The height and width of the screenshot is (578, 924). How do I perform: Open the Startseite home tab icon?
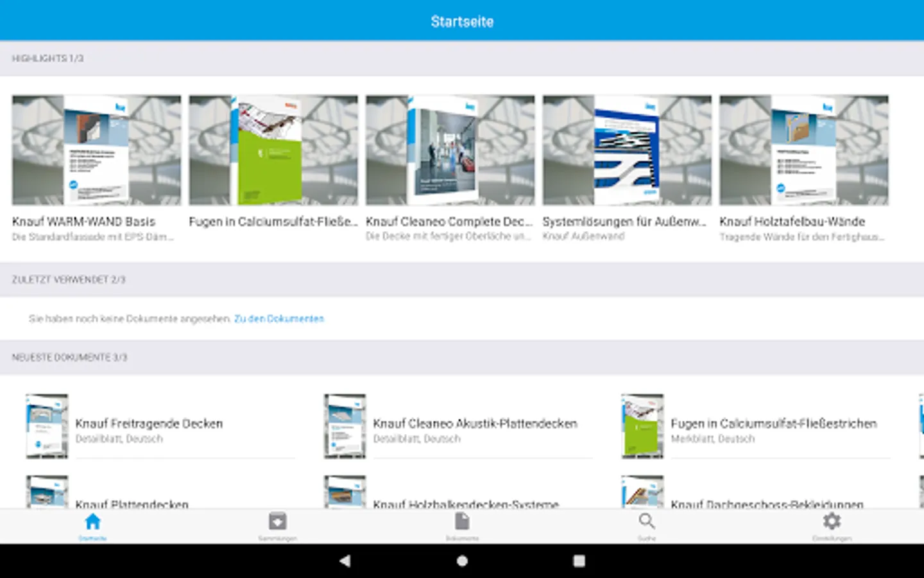[92, 521]
